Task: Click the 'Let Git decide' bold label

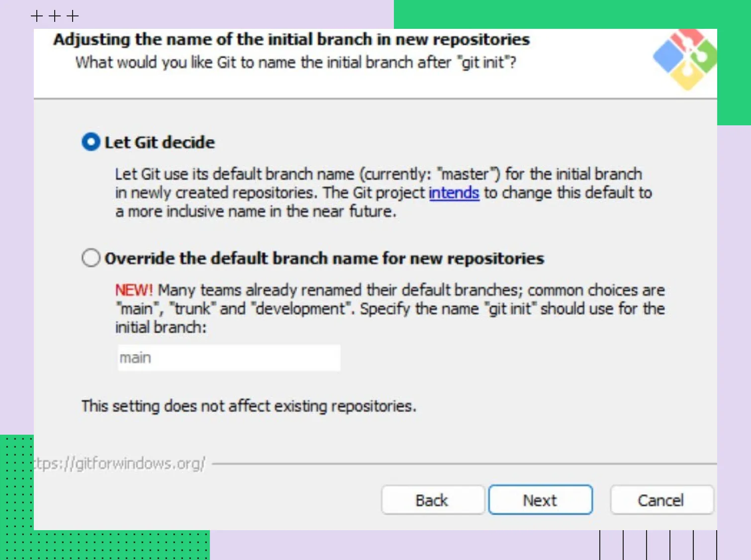Action: click(160, 143)
